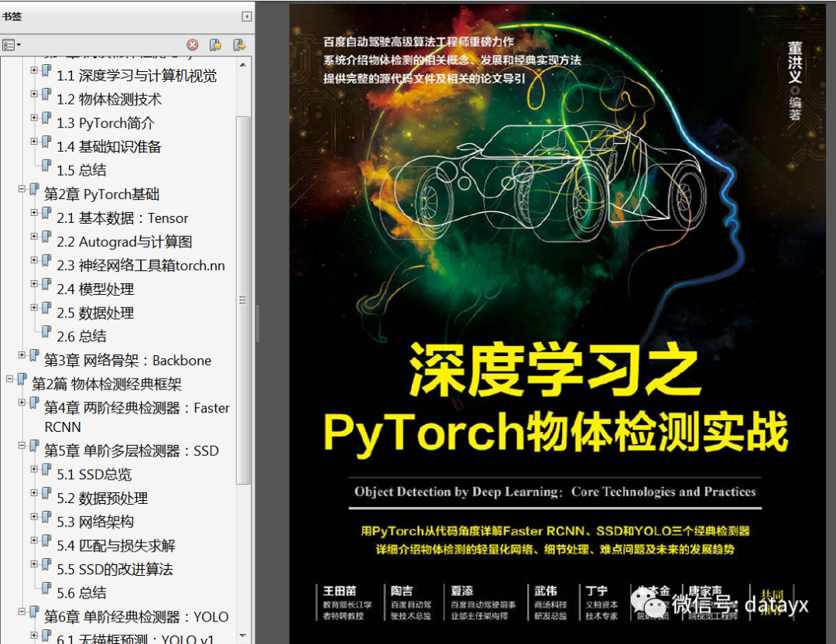The image size is (836, 644).
Task: Click the new bookmark icon in bookmarks toolbar
Action: click(215, 45)
